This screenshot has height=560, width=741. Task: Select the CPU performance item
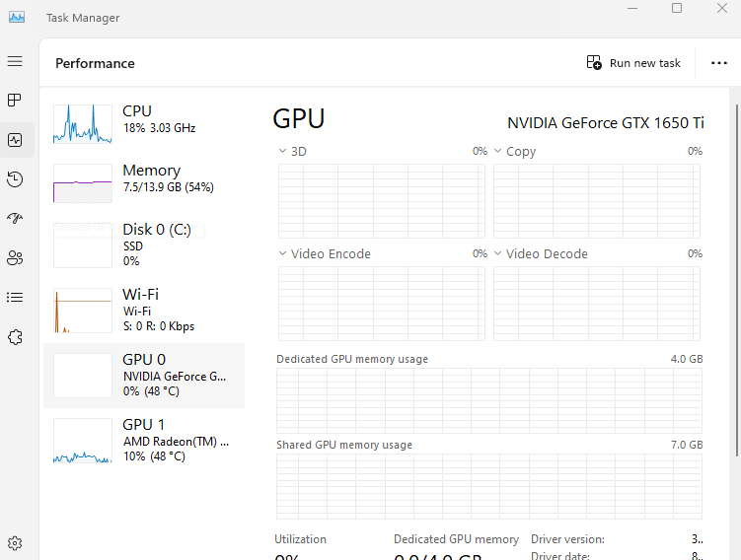144,119
